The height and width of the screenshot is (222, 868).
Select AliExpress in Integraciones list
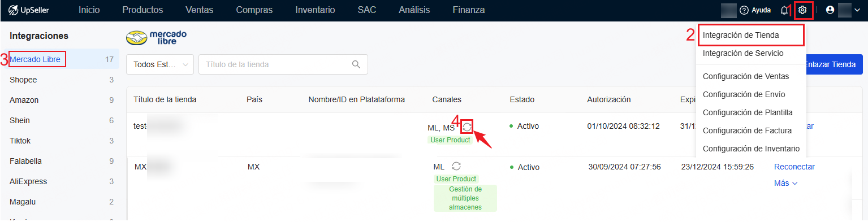[59, 181]
